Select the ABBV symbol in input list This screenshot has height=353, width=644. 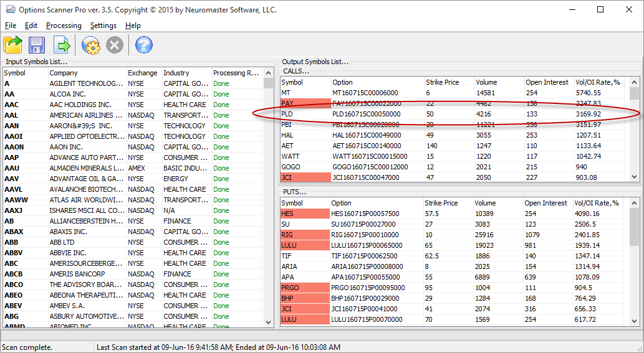click(13, 253)
